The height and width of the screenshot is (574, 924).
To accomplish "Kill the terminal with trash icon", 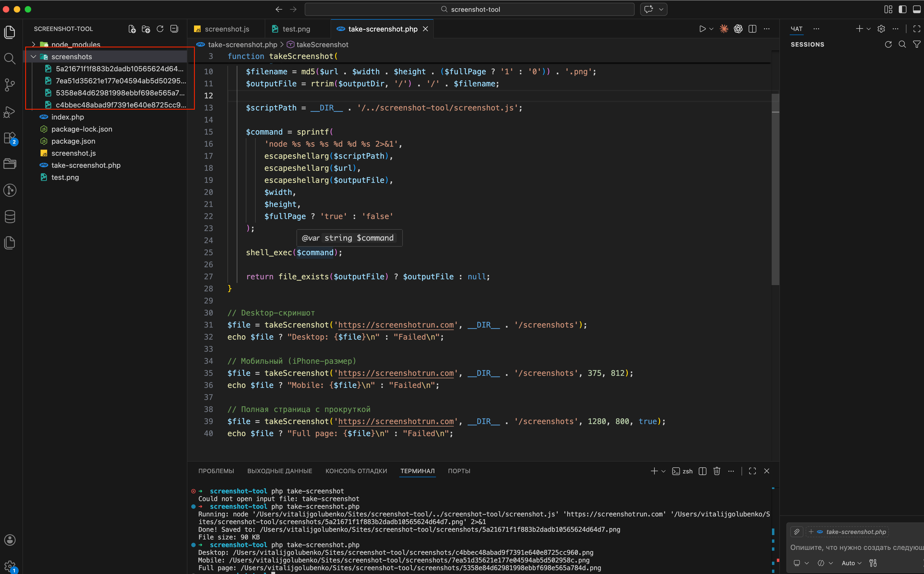I will point(717,471).
